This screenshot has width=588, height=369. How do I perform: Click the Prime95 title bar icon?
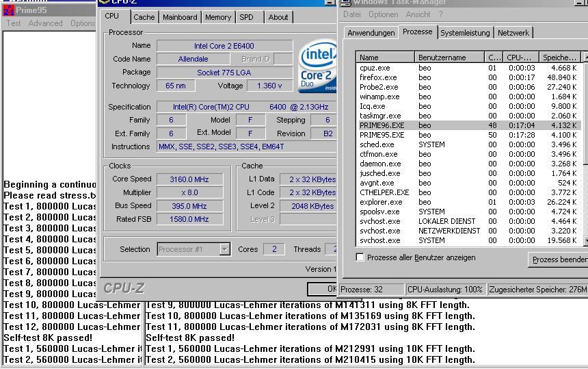click(9, 10)
